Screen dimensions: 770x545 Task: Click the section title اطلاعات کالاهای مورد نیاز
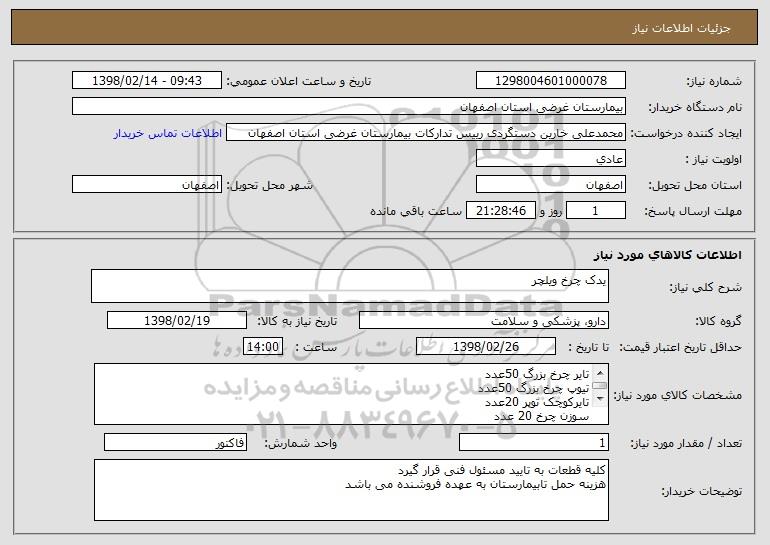pos(667,255)
